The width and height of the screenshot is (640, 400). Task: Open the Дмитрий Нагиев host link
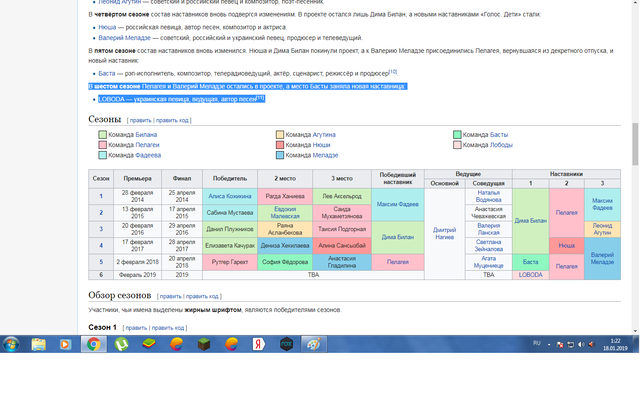pyautogui.click(x=444, y=233)
